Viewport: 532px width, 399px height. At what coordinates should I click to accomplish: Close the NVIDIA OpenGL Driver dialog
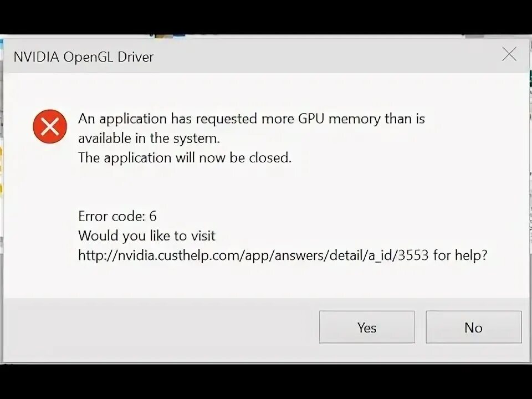[509, 54]
